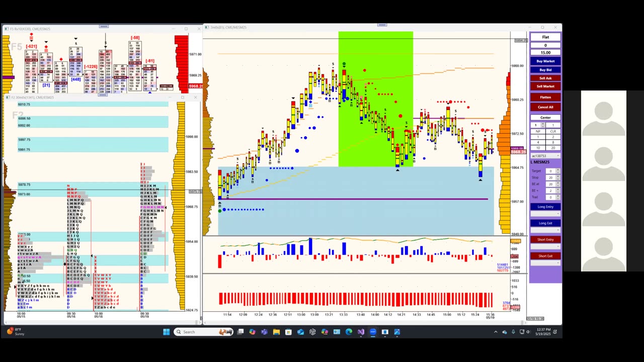Center the price ladder

click(x=545, y=118)
